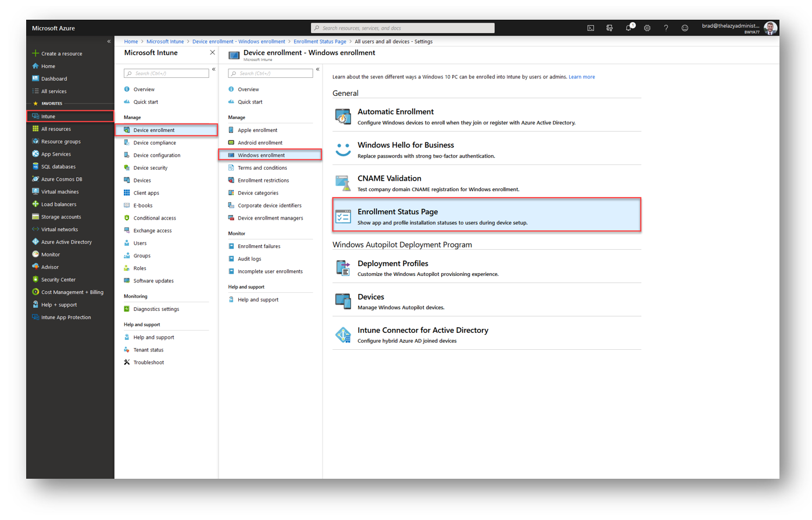Click the Enrollment Status Page checklist icon

point(343,216)
